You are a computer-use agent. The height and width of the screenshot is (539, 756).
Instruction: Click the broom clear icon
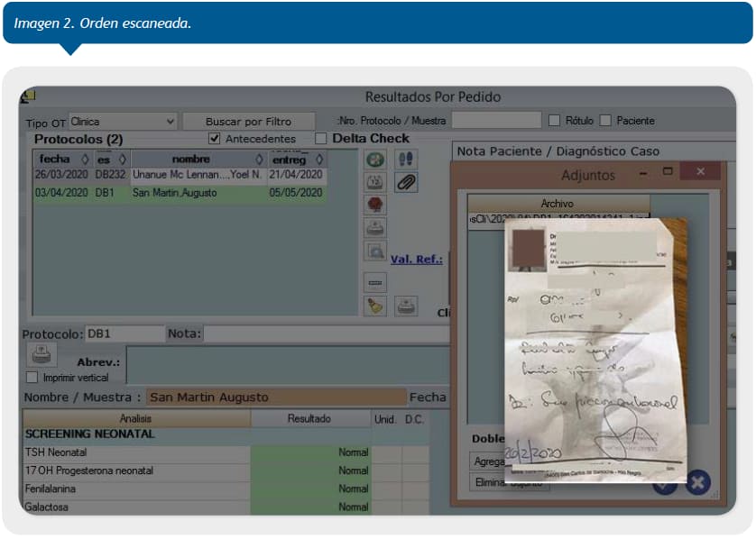(x=375, y=306)
